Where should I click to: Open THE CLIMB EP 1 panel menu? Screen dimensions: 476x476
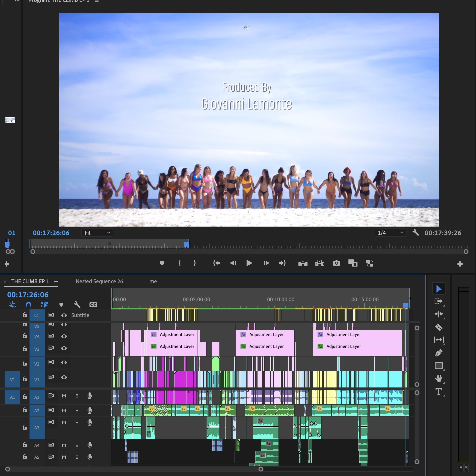tap(56, 281)
